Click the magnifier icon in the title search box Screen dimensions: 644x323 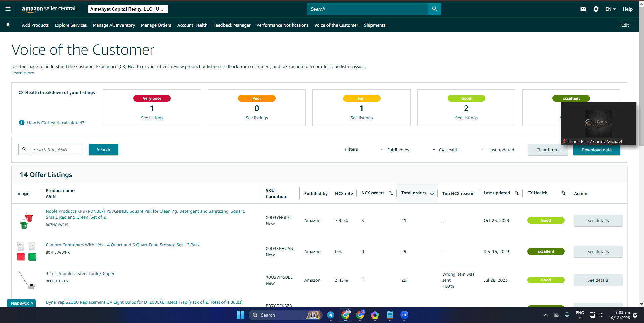24,149
